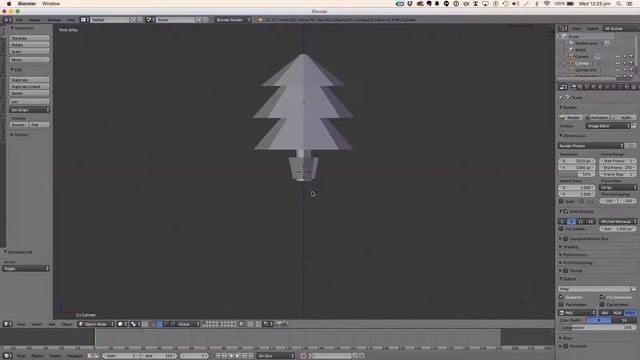The width and height of the screenshot is (640, 360).
Task: Select the RGBA color mode button
Action: pyautogui.click(x=630, y=313)
